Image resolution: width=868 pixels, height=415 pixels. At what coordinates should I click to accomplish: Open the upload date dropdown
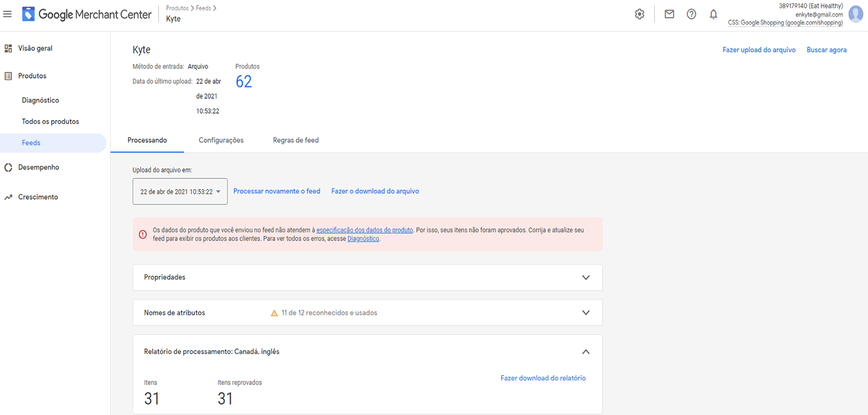pos(180,192)
